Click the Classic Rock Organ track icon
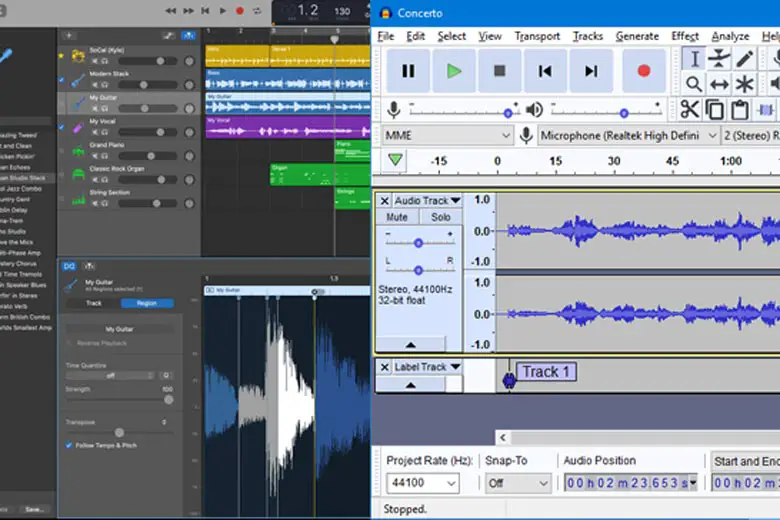 78,175
